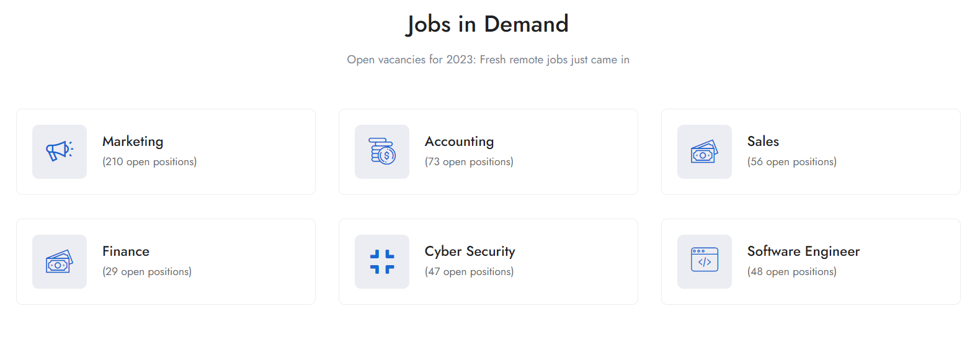Viewport: 980px width, 344px height.
Task: View the 56 open positions text
Action: (x=791, y=161)
